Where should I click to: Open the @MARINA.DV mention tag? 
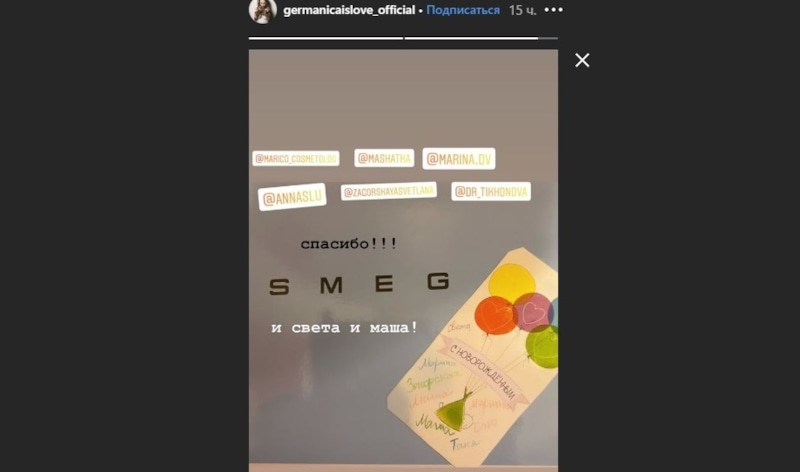point(459,159)
